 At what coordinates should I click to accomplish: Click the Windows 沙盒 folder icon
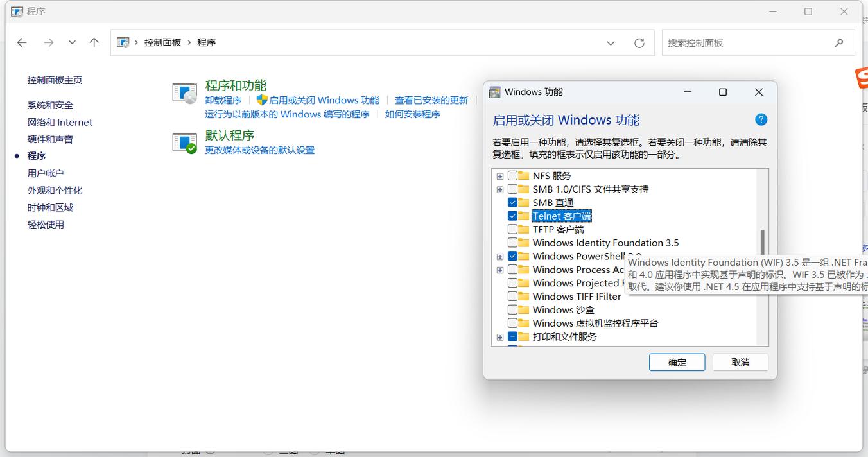click(523, 309)
